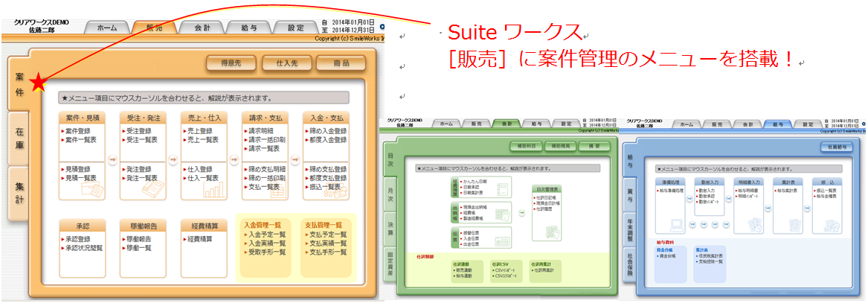Go to 受注一覧表

(x=141, y=140)
